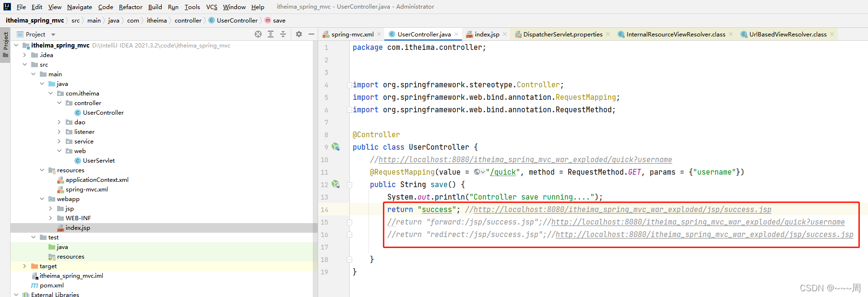Expand the WEB-INF folder
The image size is (868, 297).
(51, 218)
